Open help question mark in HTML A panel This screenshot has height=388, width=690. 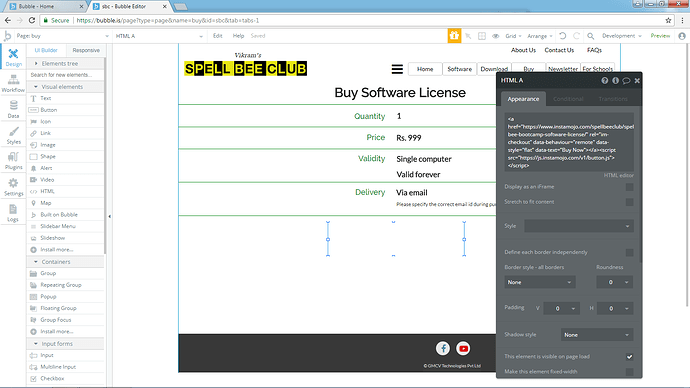(x=605, y=81)
